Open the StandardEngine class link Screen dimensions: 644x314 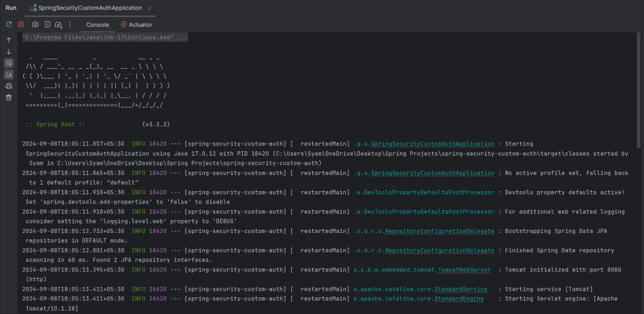tap(459, 299)
